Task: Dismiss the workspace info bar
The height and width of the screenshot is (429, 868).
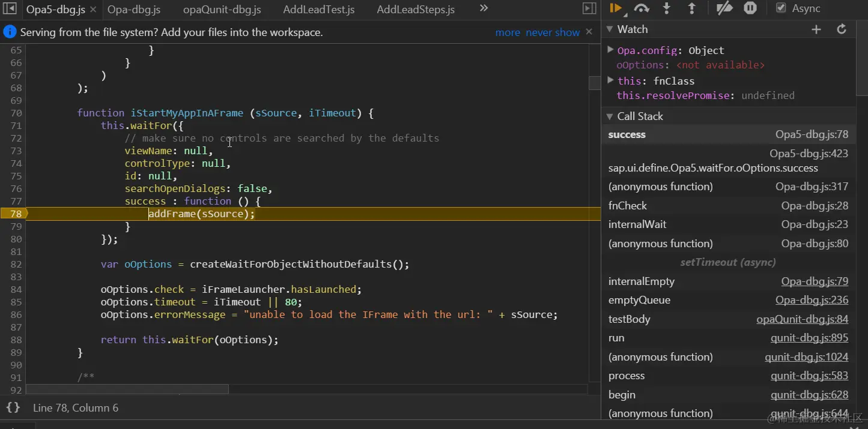Action: pos(589,32)
